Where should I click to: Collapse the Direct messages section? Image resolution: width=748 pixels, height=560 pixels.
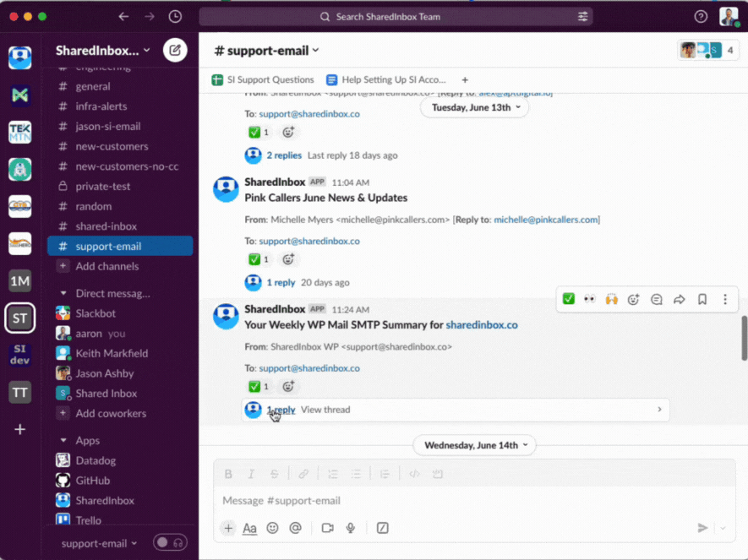pyautogui.click(x=63, y=293)
